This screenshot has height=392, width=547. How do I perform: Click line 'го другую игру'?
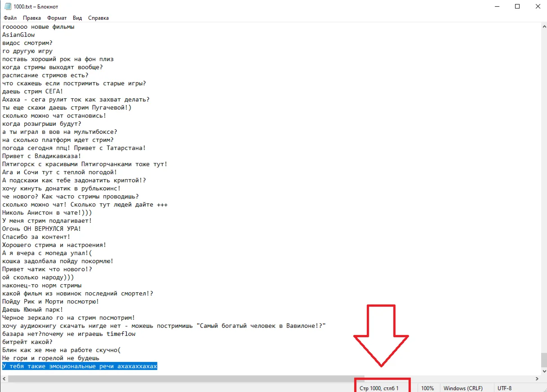coord(27,51)
